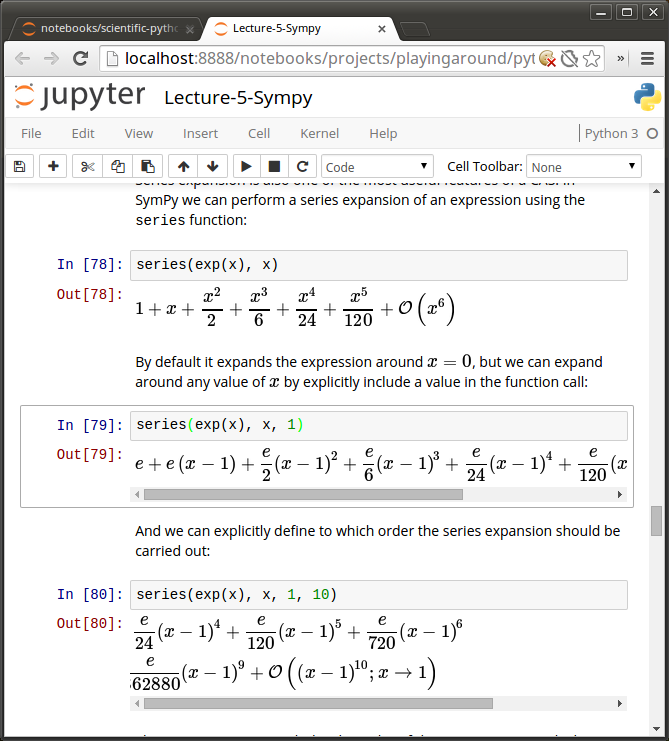
Task: Click the Python 3 kernel name
Action: 611,134
